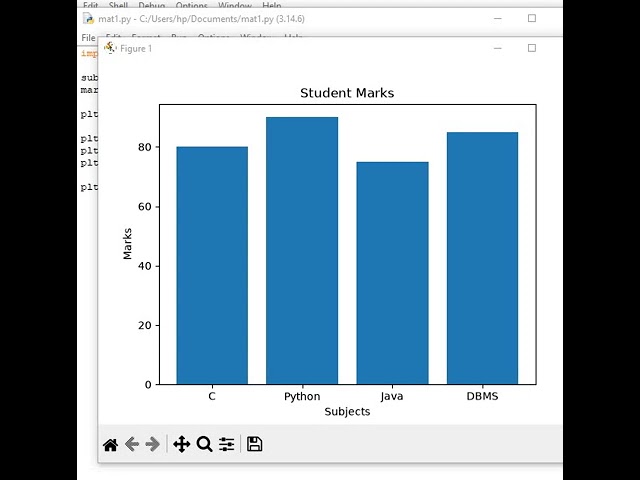Click the 'Java' tick label
This screenshot has width=640, height=480.
click(392, 396)
